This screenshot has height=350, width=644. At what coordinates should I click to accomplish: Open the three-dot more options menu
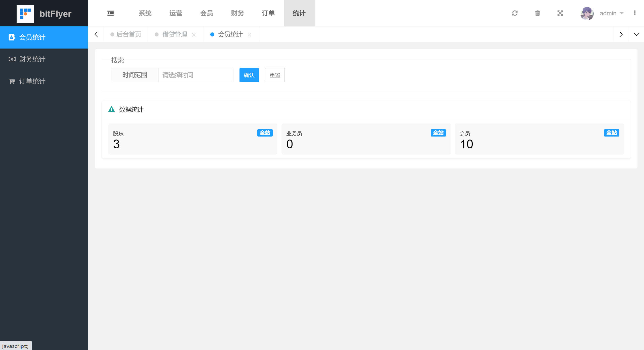coord(635,13)
